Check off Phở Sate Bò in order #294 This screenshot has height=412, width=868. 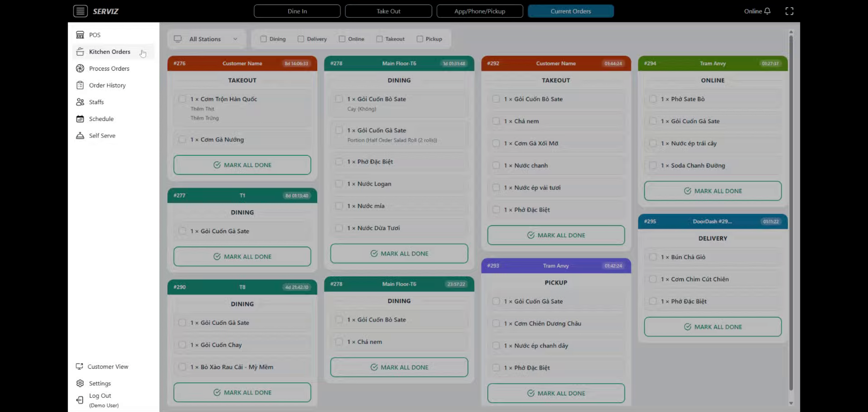(x=653, y=99)
